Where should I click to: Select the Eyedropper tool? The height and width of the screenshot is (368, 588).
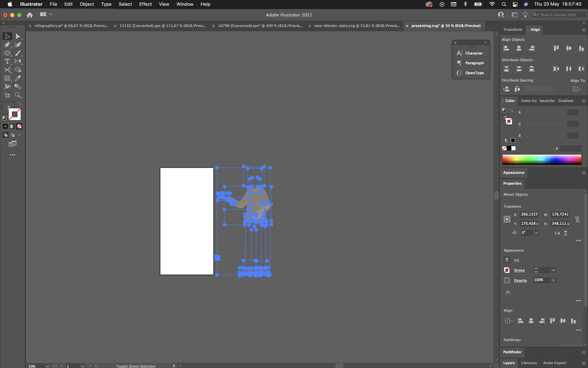click(18, 78)
